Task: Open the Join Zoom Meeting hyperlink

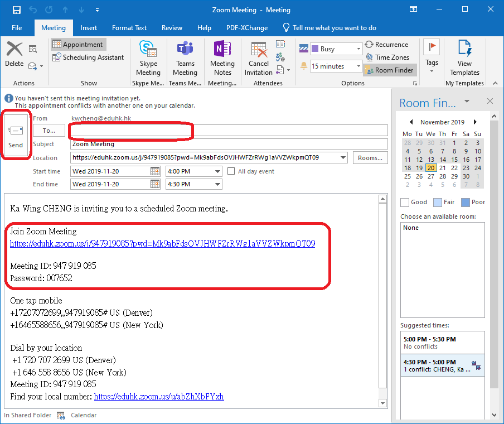Action: tap(163, 244)
